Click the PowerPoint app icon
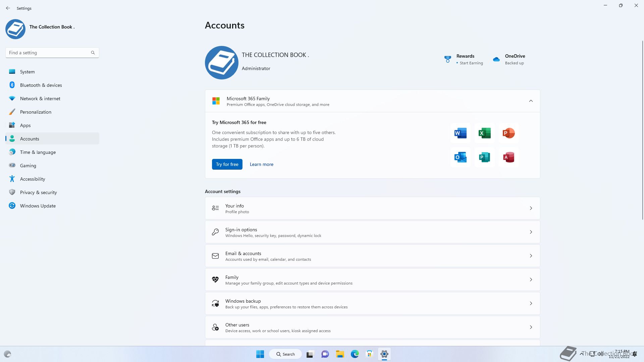 click(508, 133)
